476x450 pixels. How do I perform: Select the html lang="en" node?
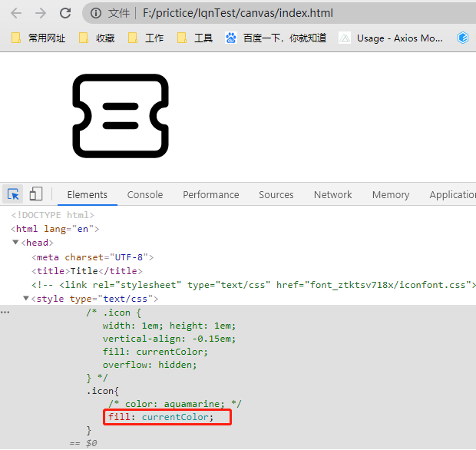click(x=55, y=229)
